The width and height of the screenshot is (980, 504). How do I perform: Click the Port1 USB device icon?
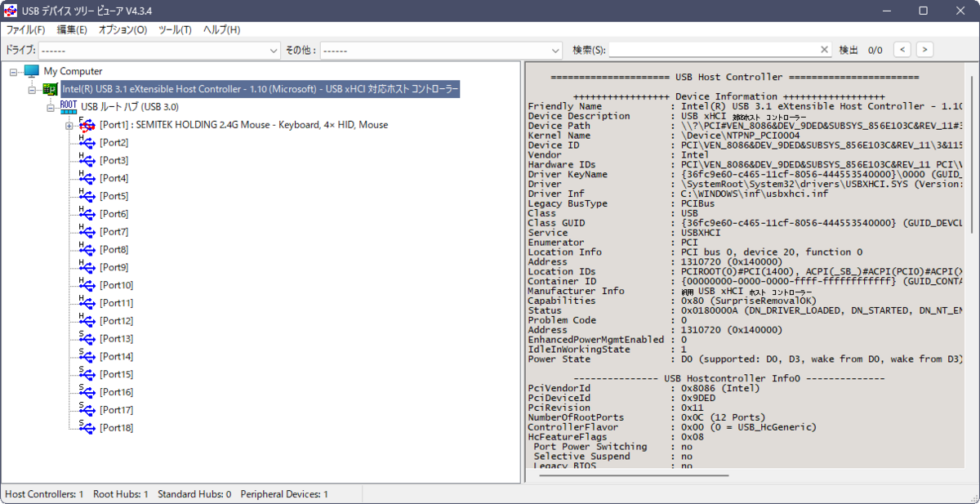pyautogui.click(x=87, y=125)
